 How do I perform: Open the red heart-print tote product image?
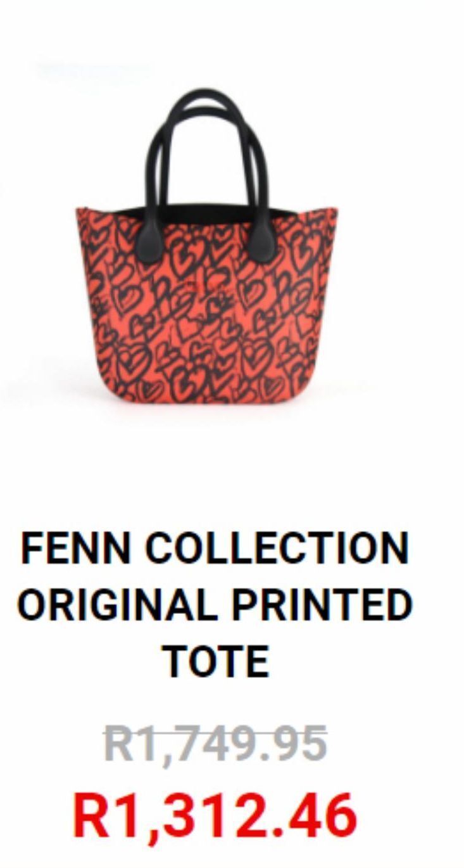tap(207, 247)
